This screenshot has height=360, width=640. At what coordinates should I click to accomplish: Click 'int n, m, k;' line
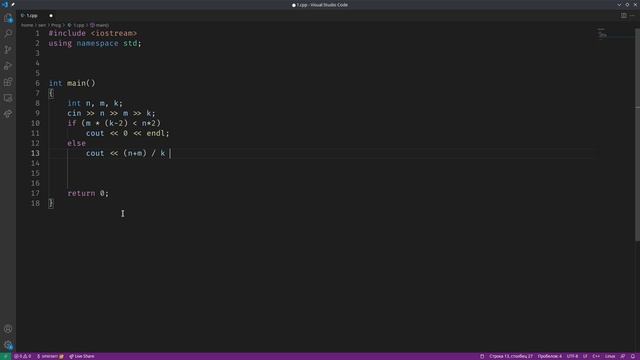pyautogui.click(x=95, y=103)
